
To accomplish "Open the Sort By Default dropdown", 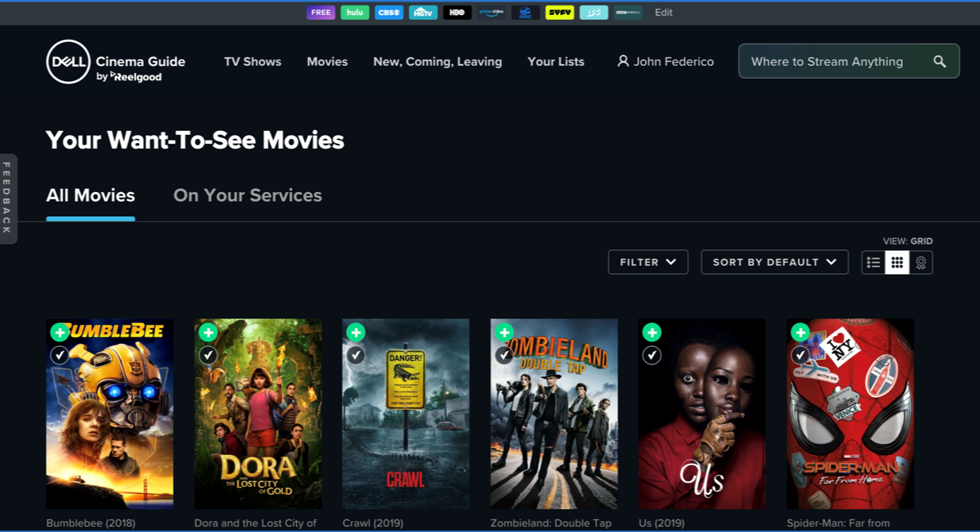I will pos(774,262).
